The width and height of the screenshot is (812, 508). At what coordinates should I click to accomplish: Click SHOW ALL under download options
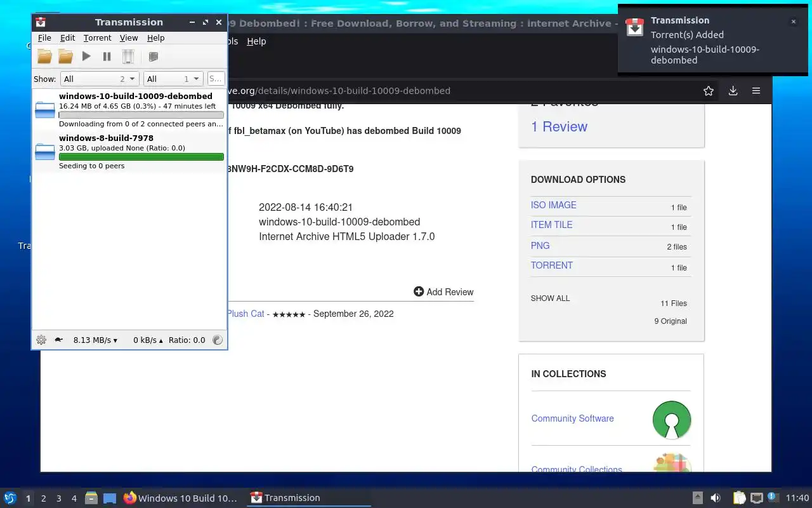(551, 298)
